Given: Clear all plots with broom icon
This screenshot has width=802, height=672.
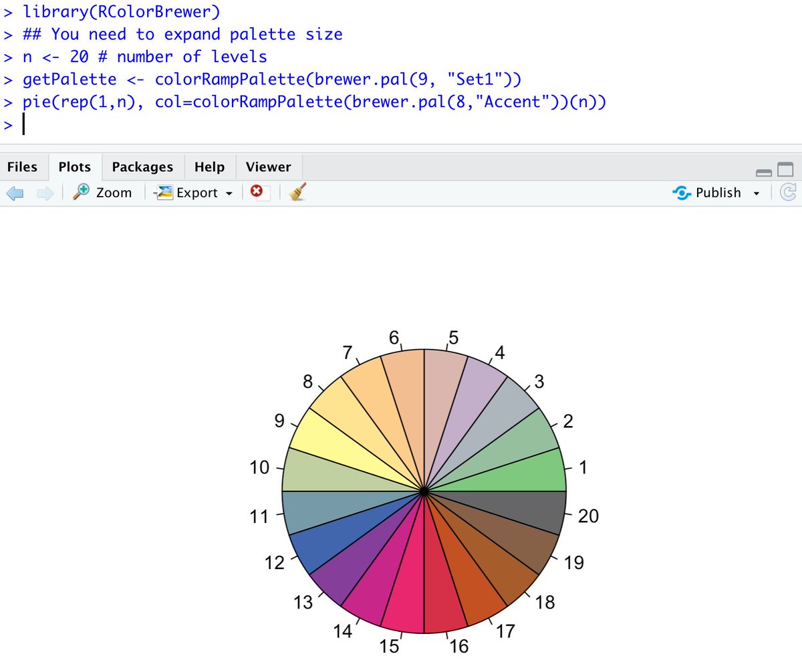Looking at the screenshot, I should click(x=297, y=193).
